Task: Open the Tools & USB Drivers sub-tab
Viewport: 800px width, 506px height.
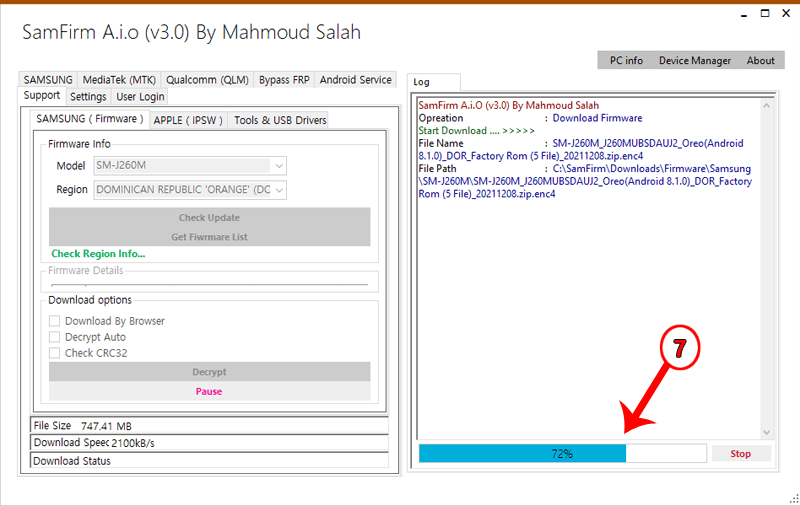Action: pos(280,120)
